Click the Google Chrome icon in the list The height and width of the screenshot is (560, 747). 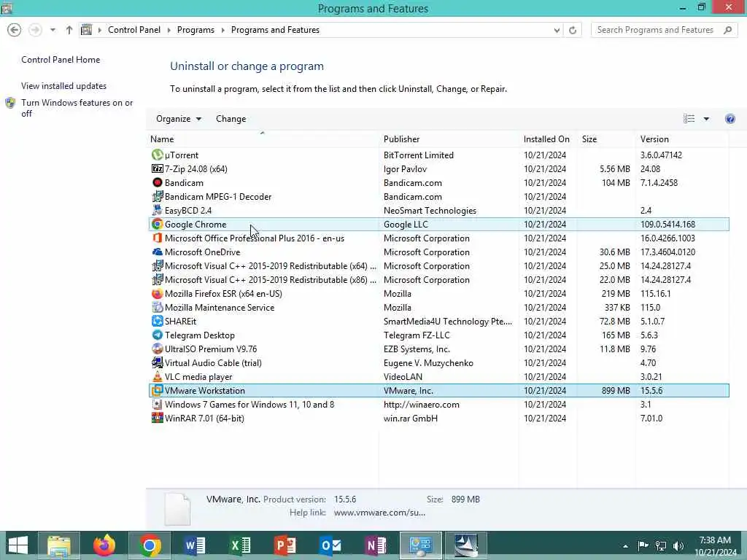158,224
